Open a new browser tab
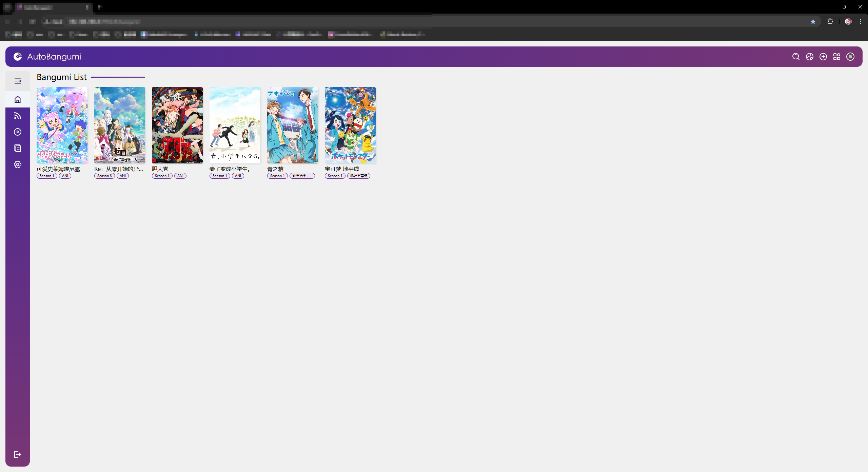This screenshot has width=868, height=472. pyautogui.click(x=100, y=7)
